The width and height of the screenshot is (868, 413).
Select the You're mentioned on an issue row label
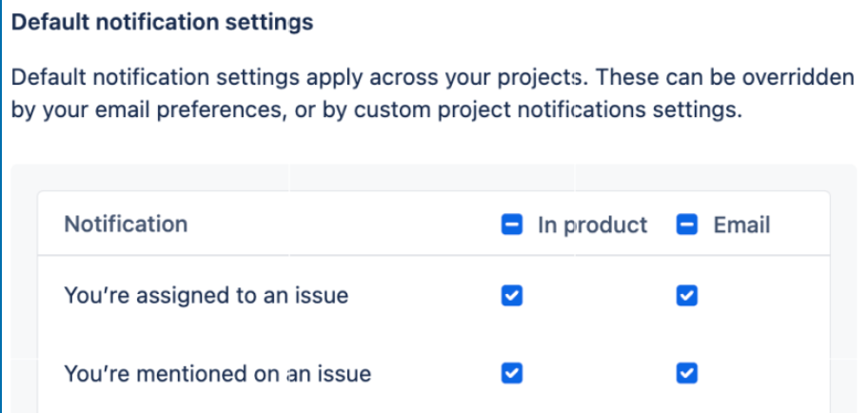(217, 373)
